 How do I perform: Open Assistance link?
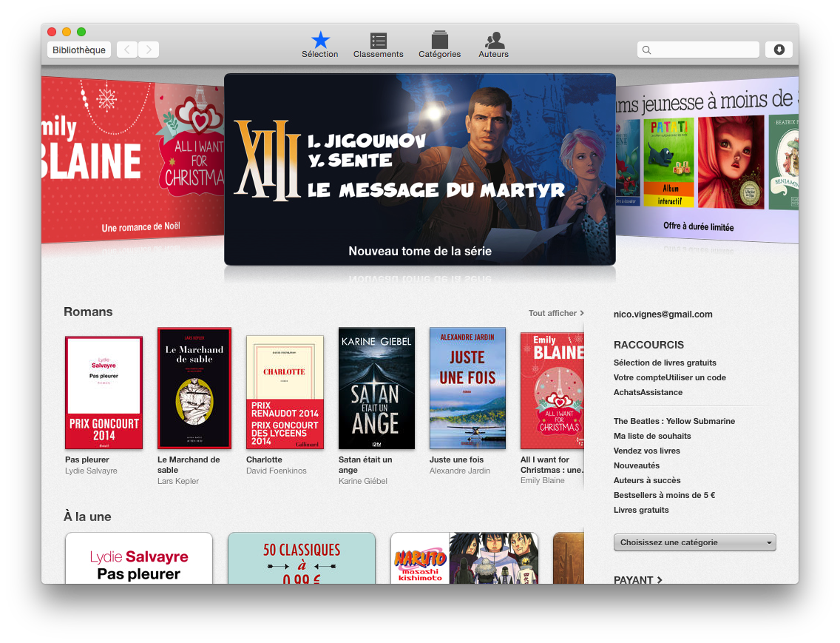click(661, 392)
